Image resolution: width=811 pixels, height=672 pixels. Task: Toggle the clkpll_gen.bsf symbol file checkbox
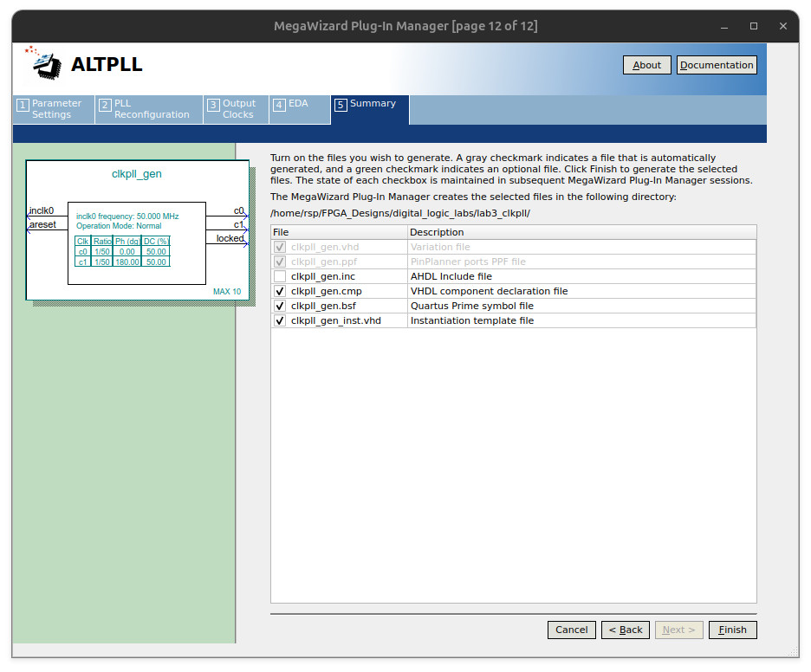click(x=280, y=306)
